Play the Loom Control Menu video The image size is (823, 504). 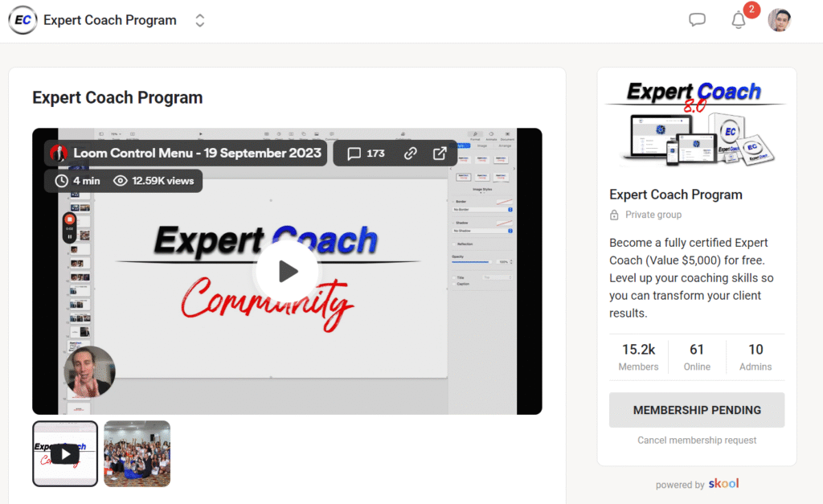pyautogui.click(x=287, y=271)
